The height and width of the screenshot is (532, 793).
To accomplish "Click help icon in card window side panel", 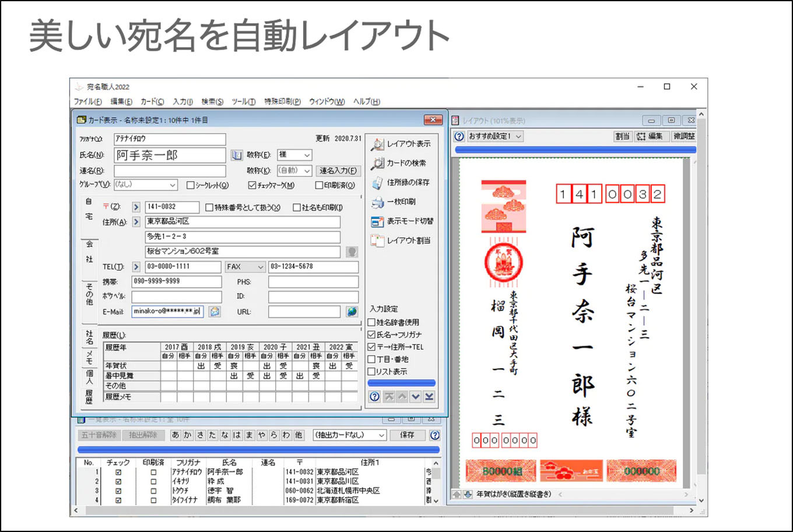I will click(375, 397).
